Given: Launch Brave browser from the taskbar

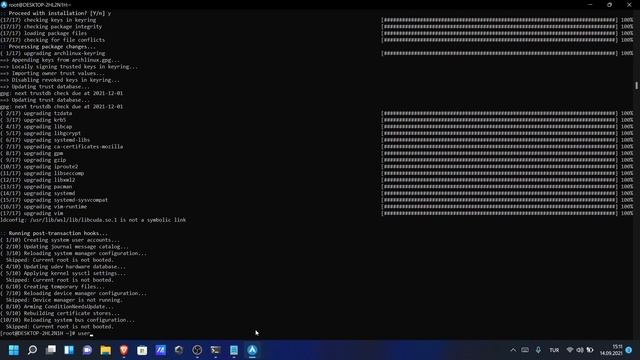Looking at the screenshot, I should (x=124, y=350).
